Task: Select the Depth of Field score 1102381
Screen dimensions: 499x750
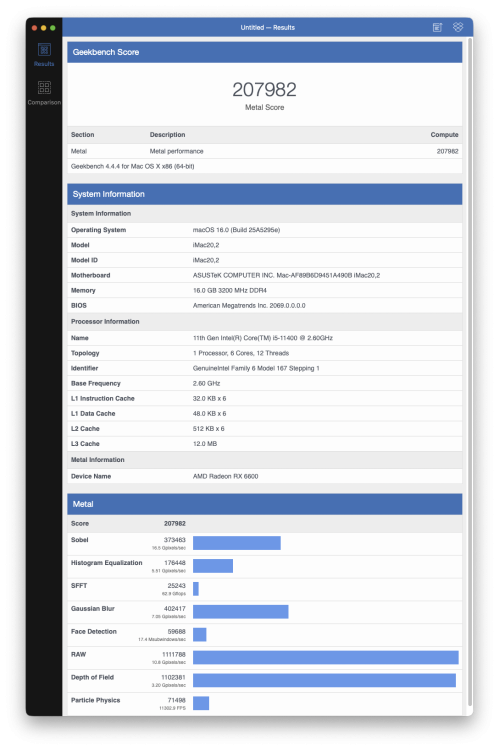Action: coord(174,678)
